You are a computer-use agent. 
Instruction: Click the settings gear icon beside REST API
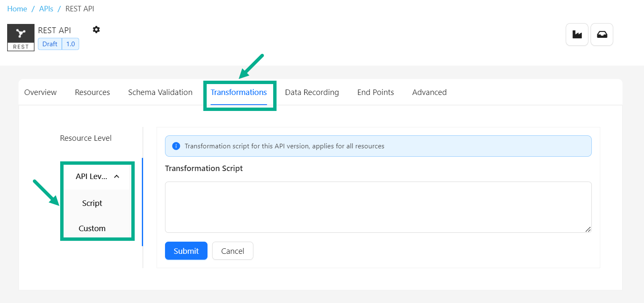(96, 29)
